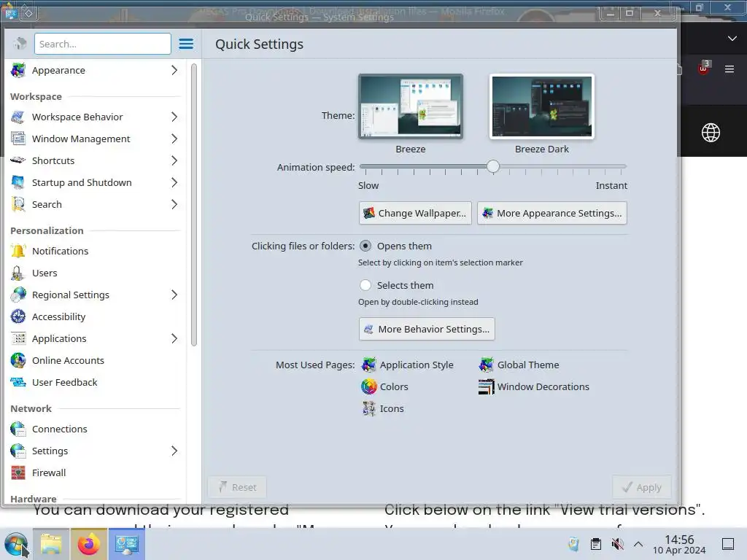Click the globe icon in Firefox window

pyautogui.click(x=711, y=133)
